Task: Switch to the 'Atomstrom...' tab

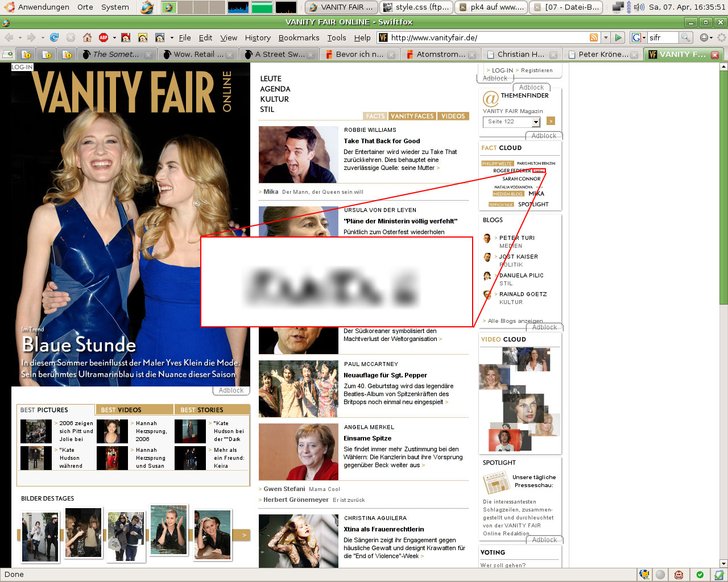Action: [x=441, y=55]
